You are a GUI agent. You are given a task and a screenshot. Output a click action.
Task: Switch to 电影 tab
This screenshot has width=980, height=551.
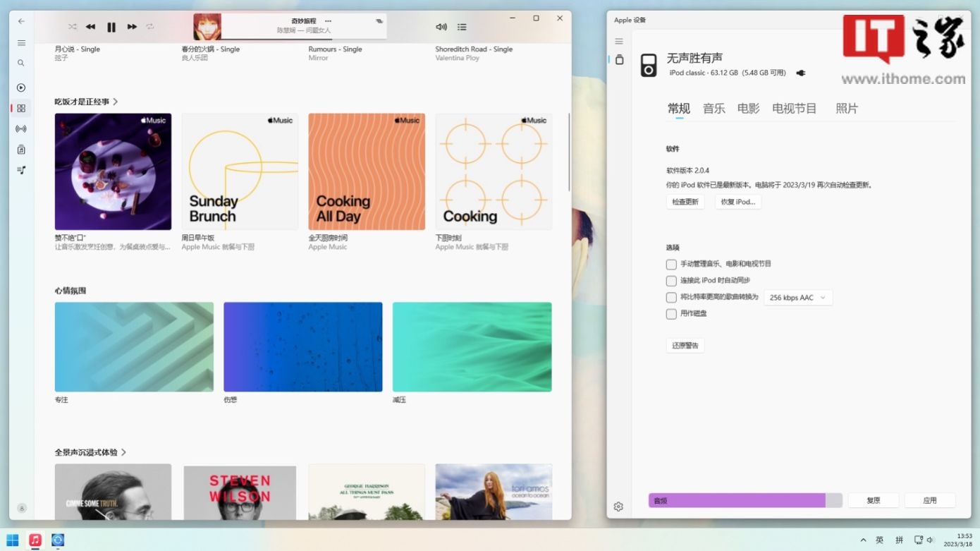(749, 109)
